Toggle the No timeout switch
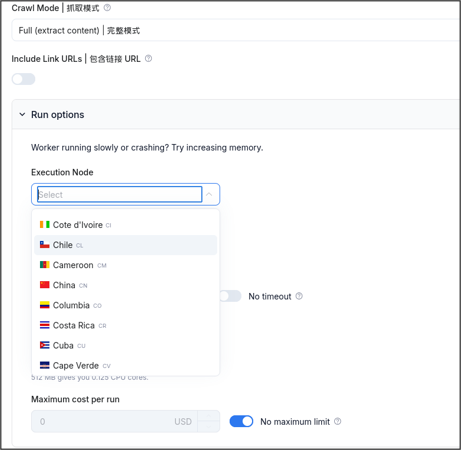This screenshot has height=450, width=461. [230, 296]
